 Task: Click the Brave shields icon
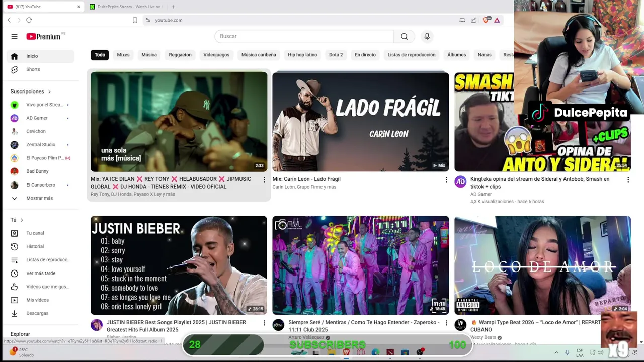(x=486, y=20)
